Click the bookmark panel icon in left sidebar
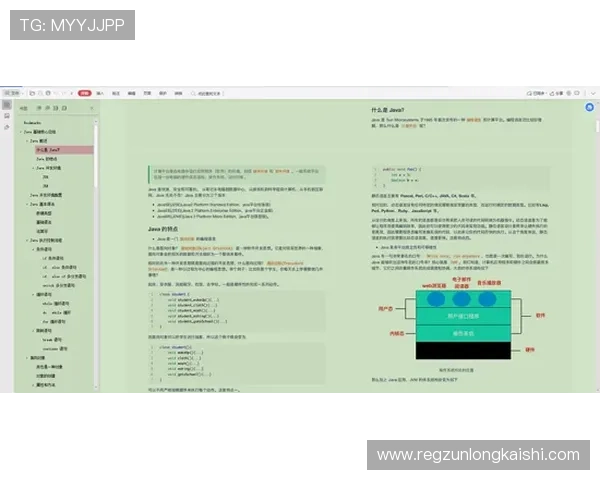 (7, 104)
